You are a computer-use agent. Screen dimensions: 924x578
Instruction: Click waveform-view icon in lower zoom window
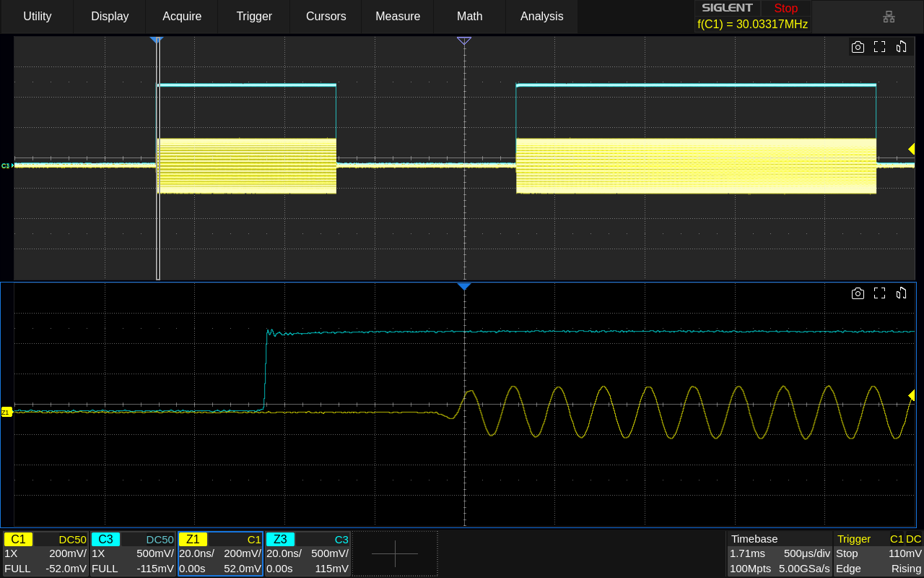point(901,293)
